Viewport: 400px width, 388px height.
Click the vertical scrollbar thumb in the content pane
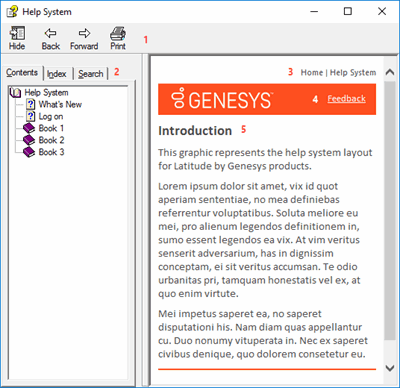click(x=390, y=211)
